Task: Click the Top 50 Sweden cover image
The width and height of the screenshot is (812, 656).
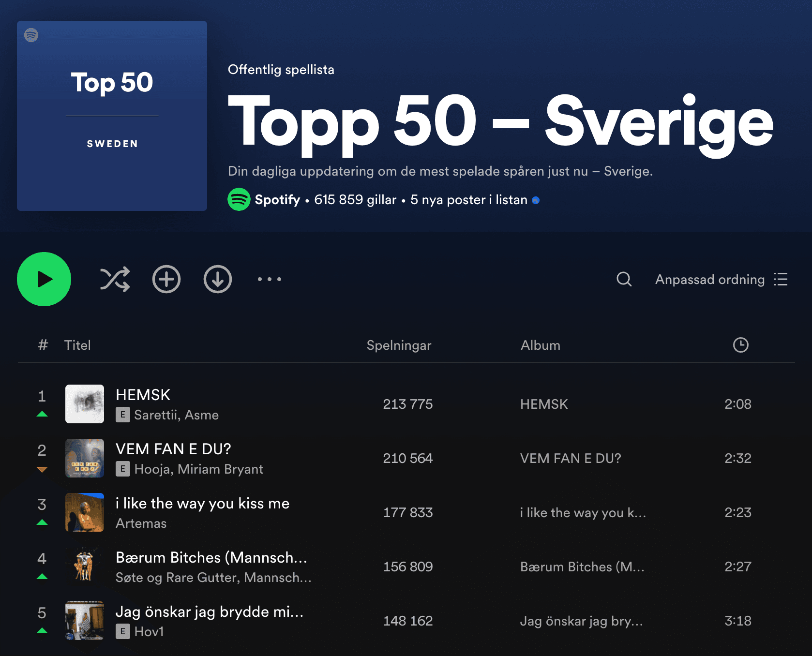Action: coord(112,116)
